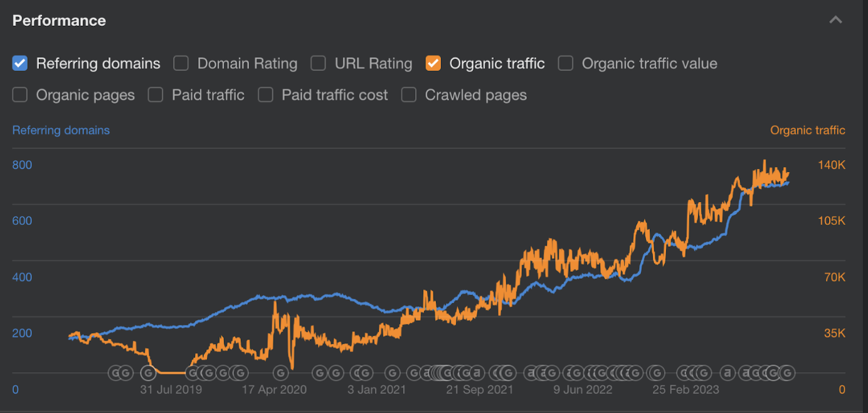This screenshot has width=868, height=413.
Task: Enable the Domain Rating checkbox
Action: (x=181, y=63)
